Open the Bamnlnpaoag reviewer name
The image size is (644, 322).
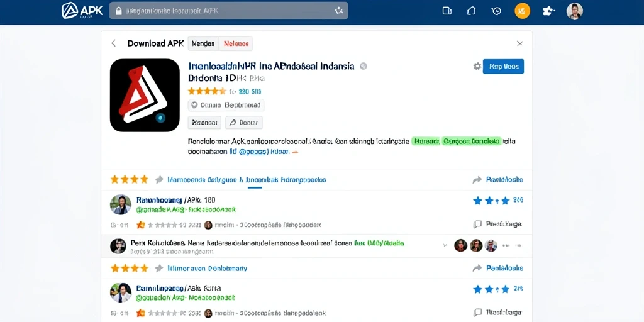coord(159,288)
